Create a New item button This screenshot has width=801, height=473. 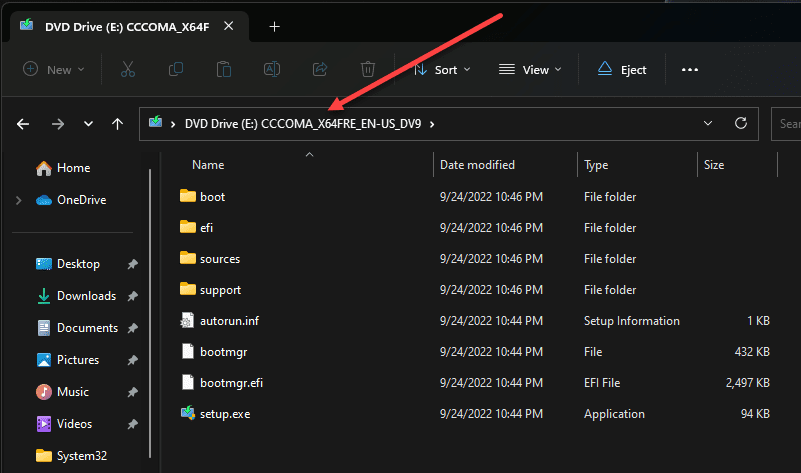54,70
